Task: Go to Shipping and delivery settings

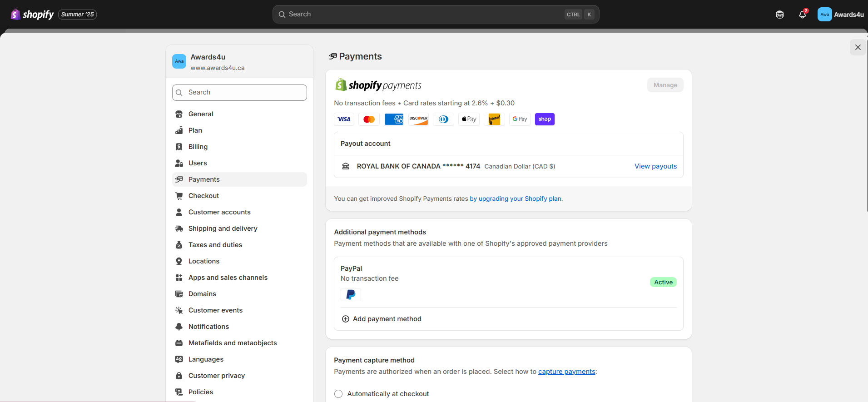Action: click(223, 228)
